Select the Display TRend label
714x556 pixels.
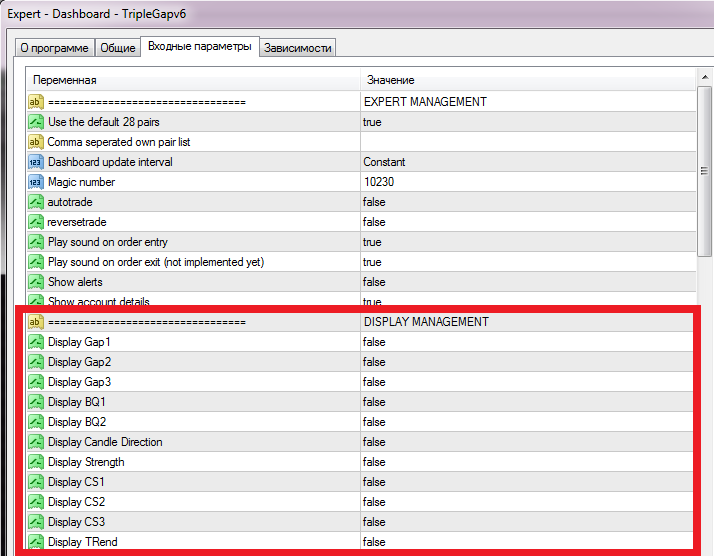click(x=82, y=542)
